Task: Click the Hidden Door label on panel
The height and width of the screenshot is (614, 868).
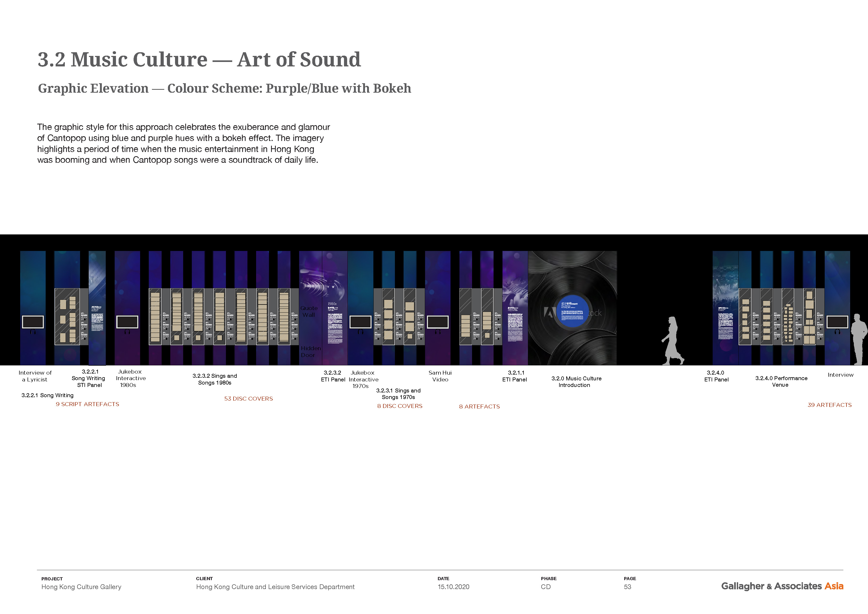Action: coord(310,351)
